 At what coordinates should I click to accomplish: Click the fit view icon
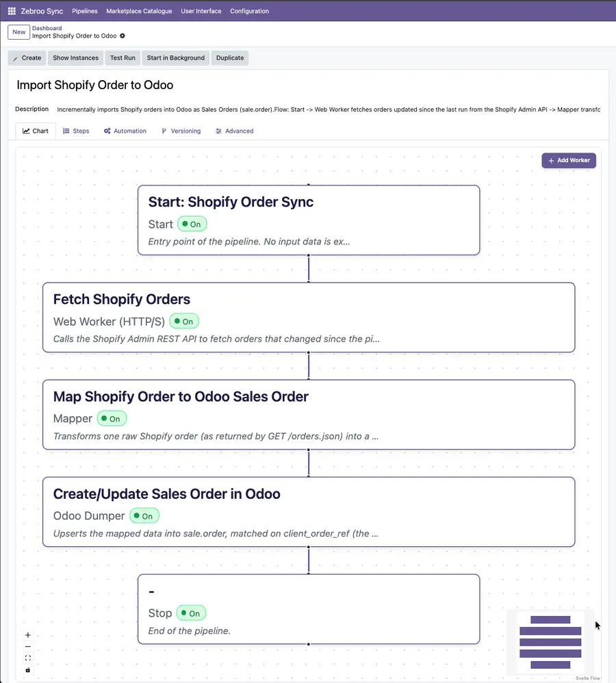click(x=28, y=658)
